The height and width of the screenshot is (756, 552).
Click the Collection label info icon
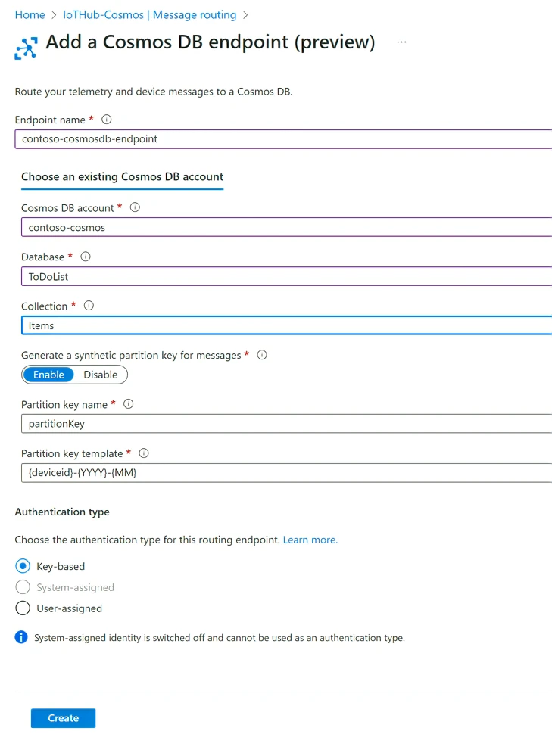[89, 306]
